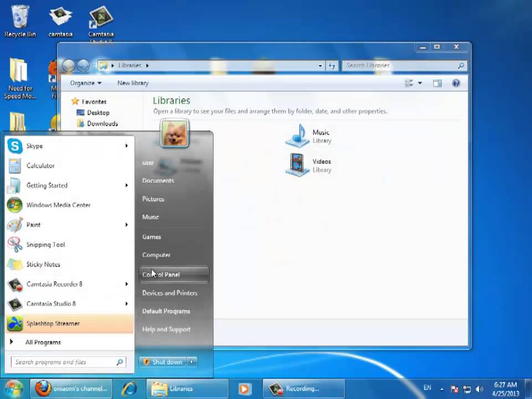Image resolution: width=532 pixels, height=399 pixels.
Task: Click the Search programs and files box
Action: [x=69, y=362]
